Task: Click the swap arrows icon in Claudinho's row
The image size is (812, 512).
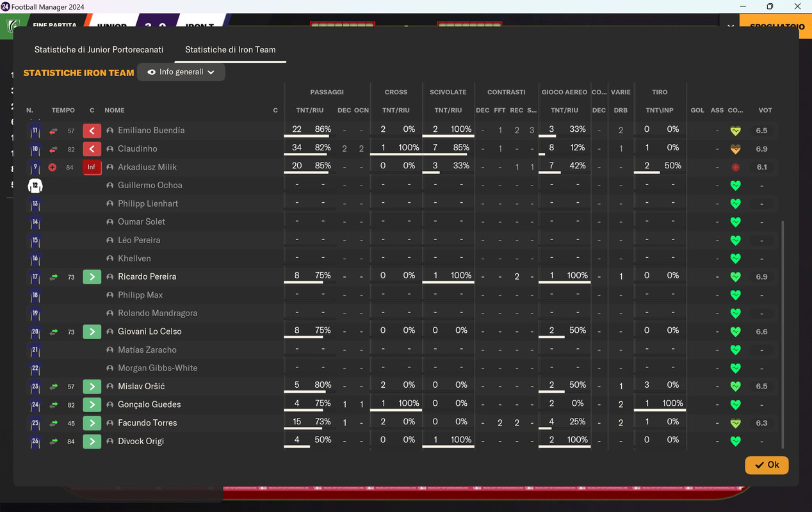Action: 53,149
